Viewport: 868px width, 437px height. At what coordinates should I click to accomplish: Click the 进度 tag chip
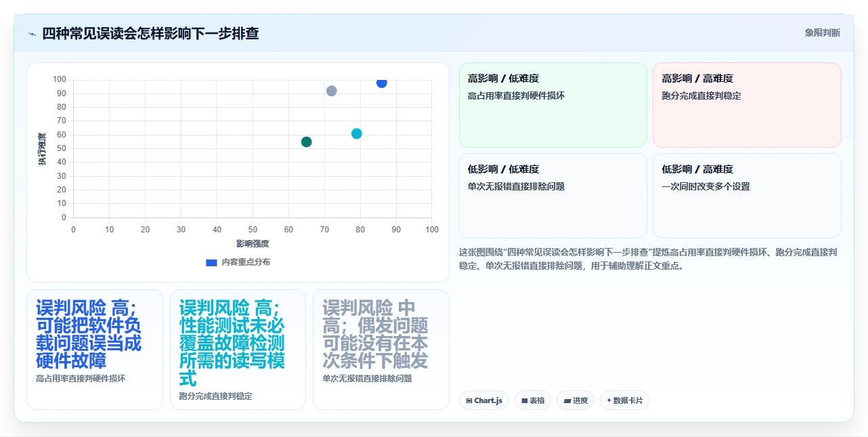click(x=576, y=400)
